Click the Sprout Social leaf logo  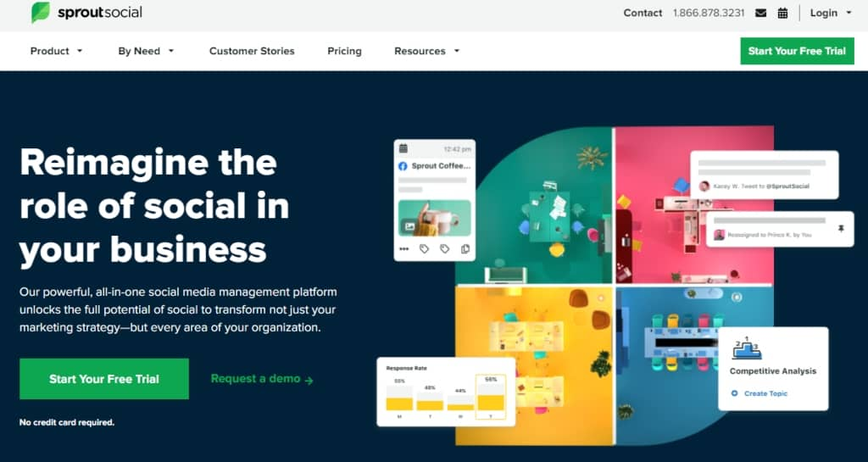pyautogui.click(x=41, y=12)
